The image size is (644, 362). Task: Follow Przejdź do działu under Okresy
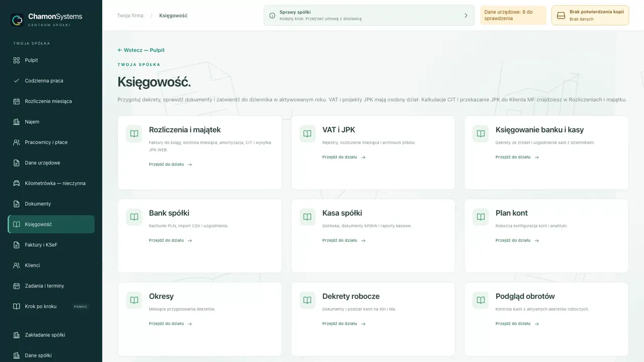pos(171,324)
